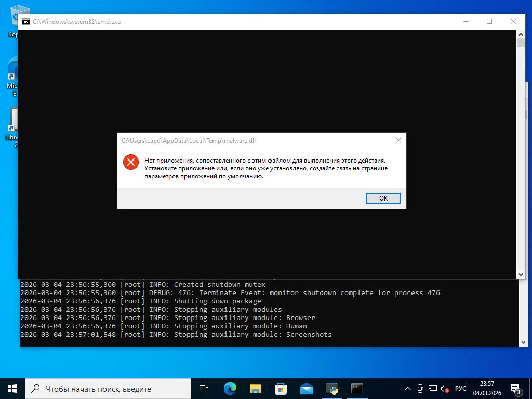Click the muted speaker volume icon
Image resolution: width=532 pixels, height=399 pixels.
(x=445, y=389)
